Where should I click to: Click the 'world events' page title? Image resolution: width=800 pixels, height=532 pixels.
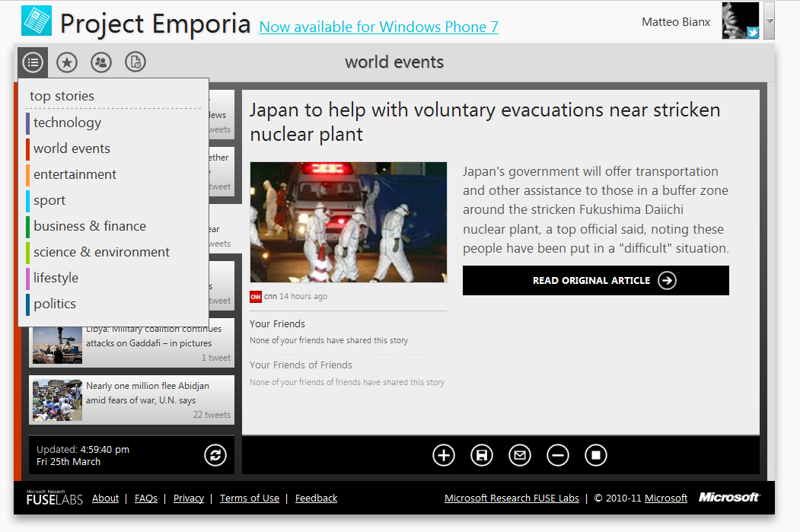coord(394,62)
